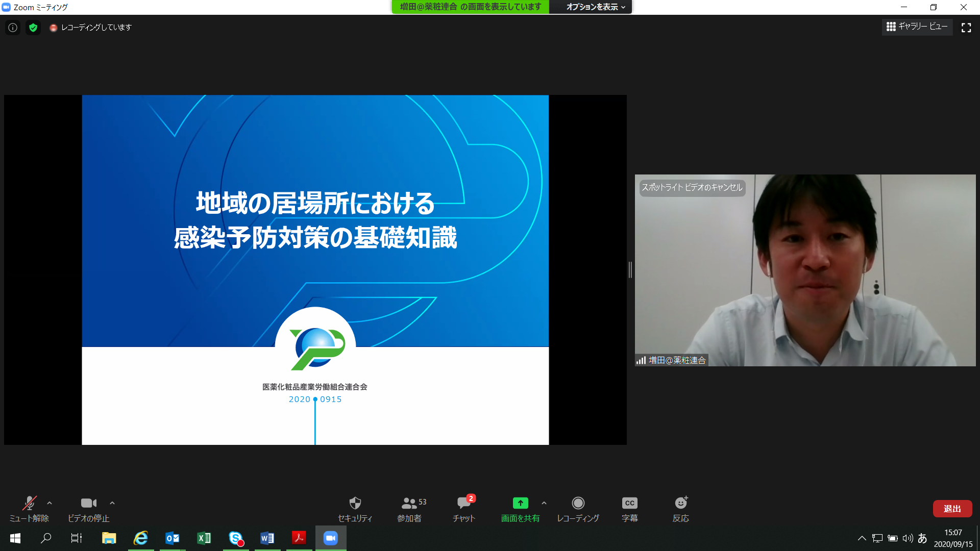Viewport: 980px width, 551px height.
Task: Click the green 画面を共有 share button
Action: coord(520,509)
